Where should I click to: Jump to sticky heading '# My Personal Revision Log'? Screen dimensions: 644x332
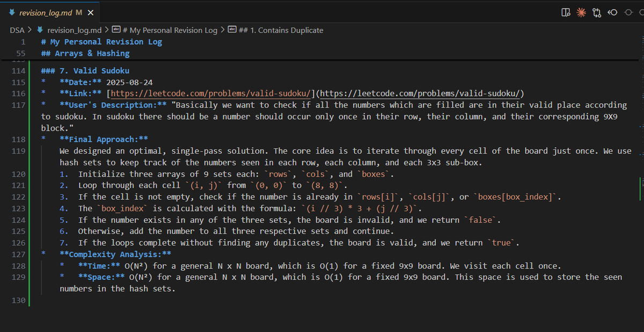click(101, 42)
